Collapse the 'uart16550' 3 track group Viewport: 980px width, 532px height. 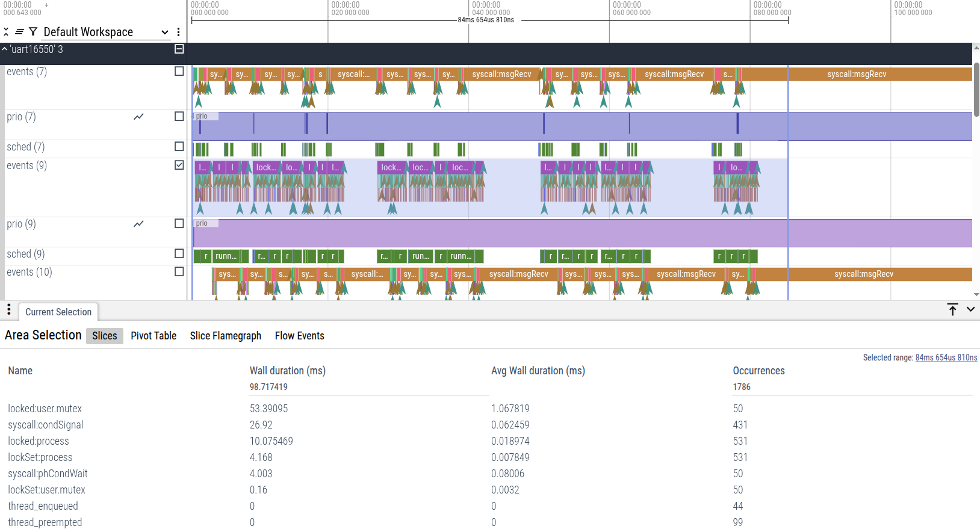coord(5,49)
